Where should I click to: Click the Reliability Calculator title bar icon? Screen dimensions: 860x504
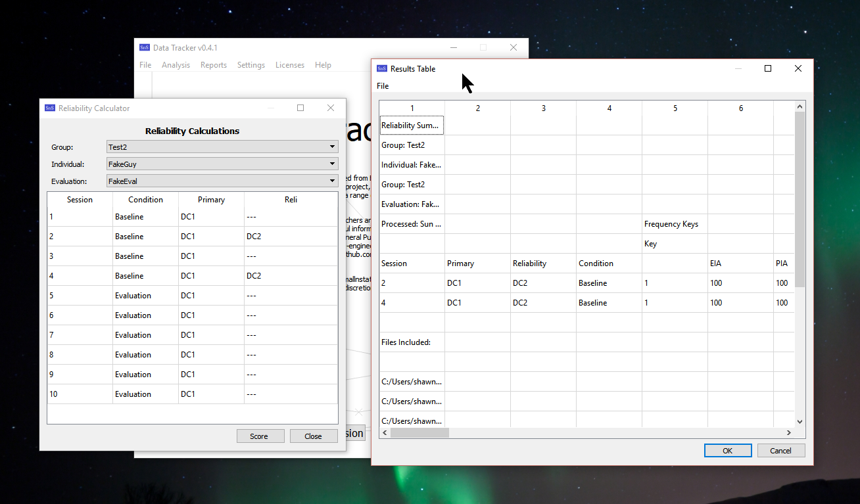pyautogui.click(x=50, y=108)
